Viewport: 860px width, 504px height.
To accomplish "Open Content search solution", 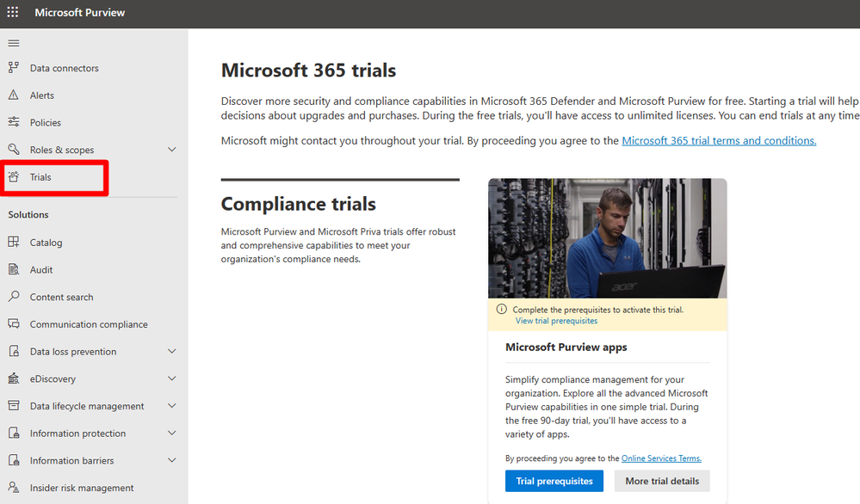I will tap(61, 297).
